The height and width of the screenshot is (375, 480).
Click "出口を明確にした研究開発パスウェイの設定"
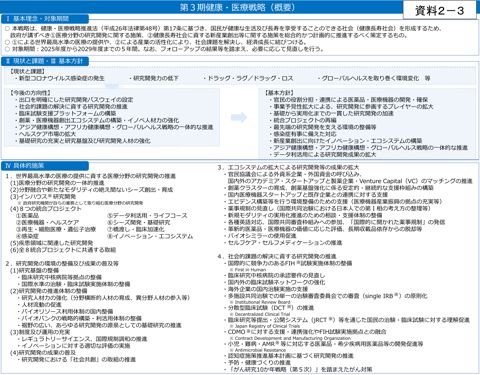click(74, 100)
